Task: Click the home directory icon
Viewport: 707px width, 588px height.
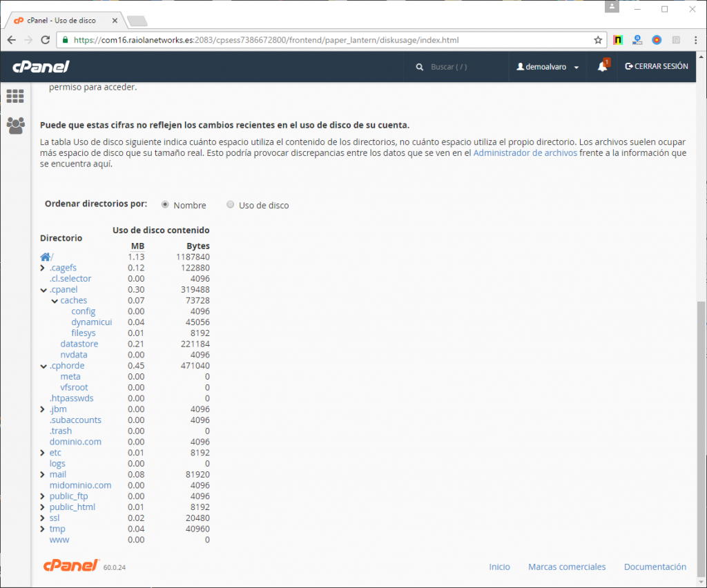Action: pos(46,257)
